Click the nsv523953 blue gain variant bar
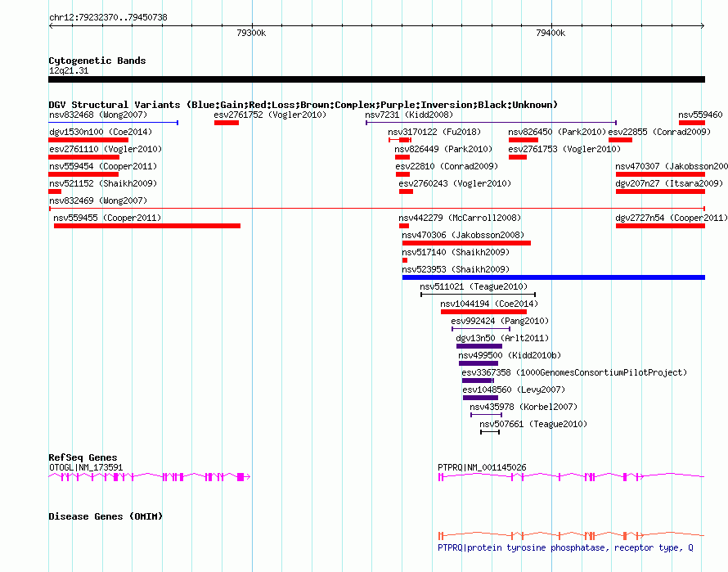The image size is (728, 572). click(x=554, y=277)
